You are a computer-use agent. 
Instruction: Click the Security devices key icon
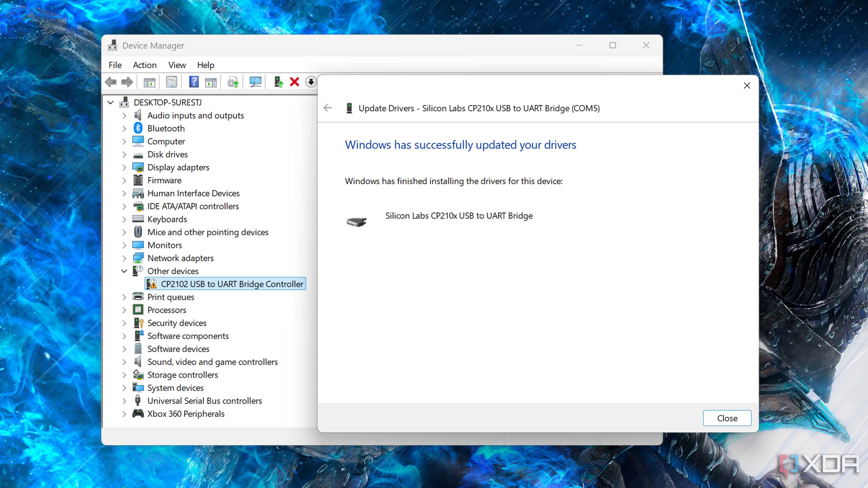point(138,323)
